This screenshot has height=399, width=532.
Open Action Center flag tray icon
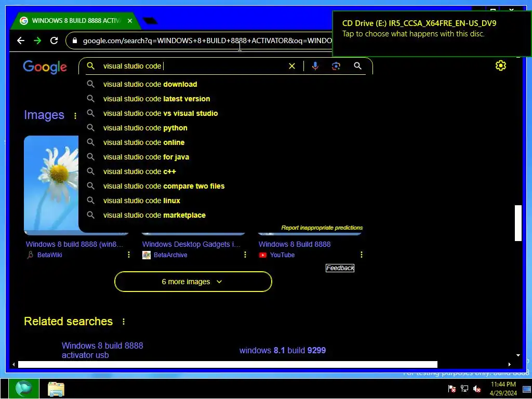point(451,389)
